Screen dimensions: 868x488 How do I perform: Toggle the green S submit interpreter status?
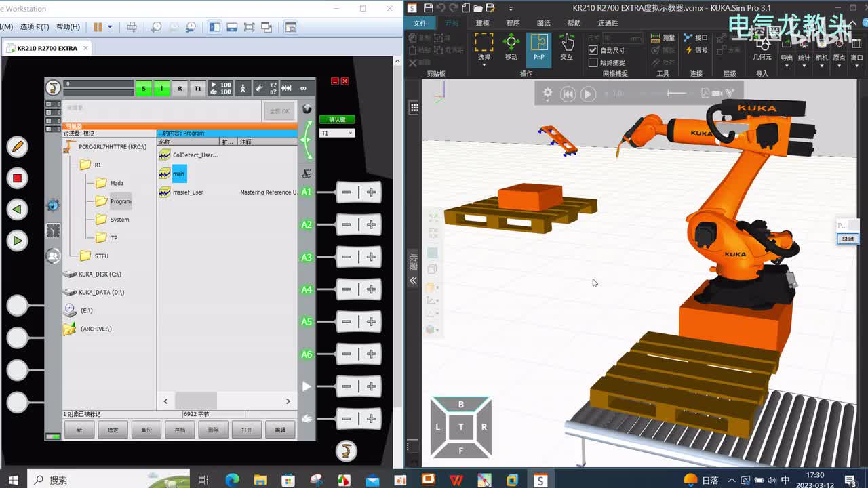click(x=143, y=88)
